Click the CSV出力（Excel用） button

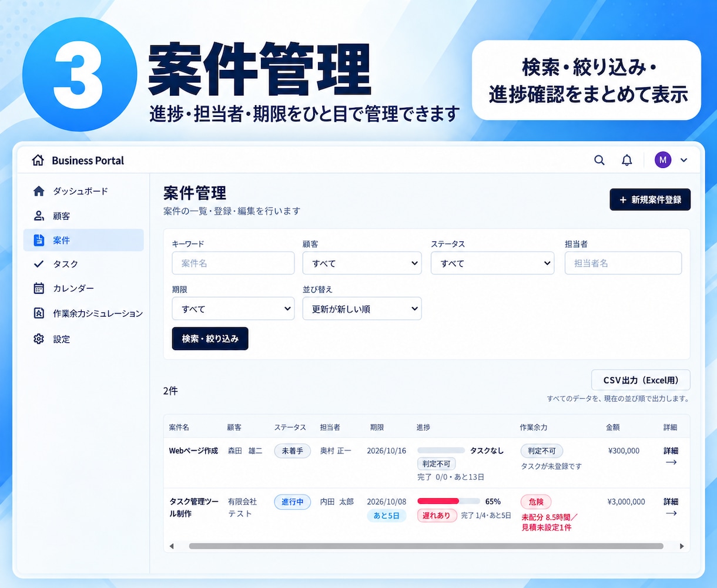[641, 380]
